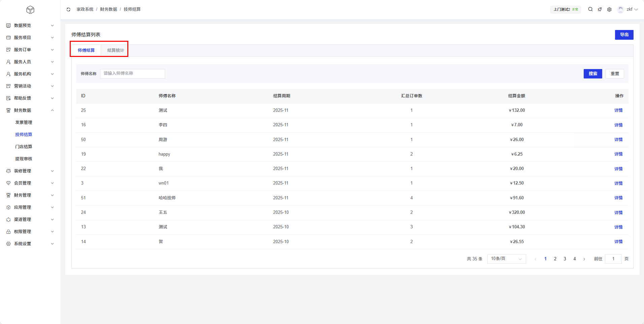Open the zkf user dropdown arrow
The image size is (644, 324).
(x=636, y=9)
